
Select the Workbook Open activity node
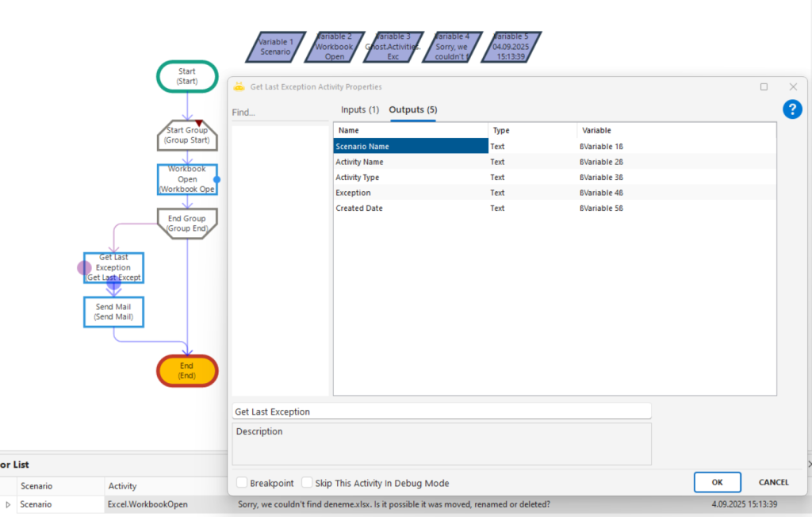click(187, 179)
